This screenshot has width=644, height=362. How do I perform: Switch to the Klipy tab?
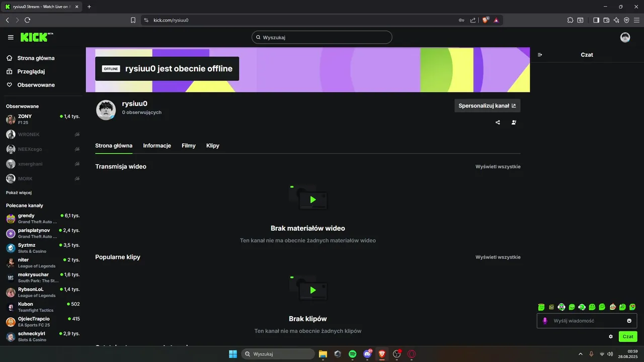(213, 145)
